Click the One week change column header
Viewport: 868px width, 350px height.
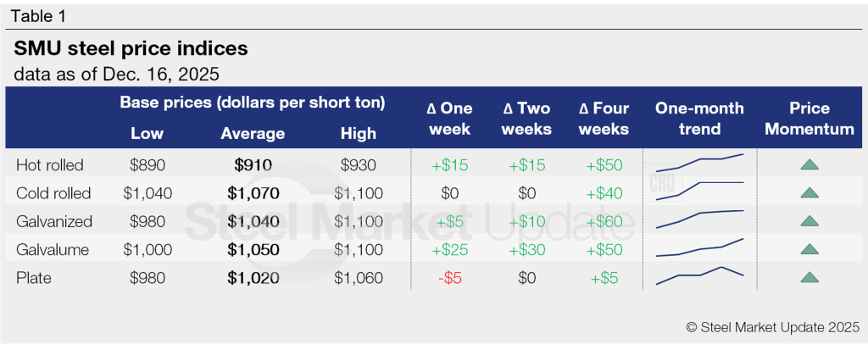[x=449, y=119]
